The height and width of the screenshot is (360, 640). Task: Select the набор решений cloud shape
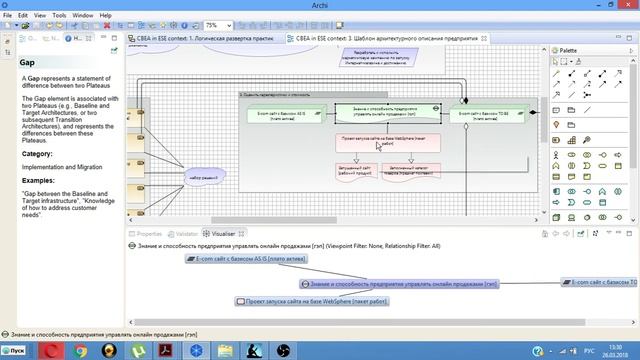(204, 178)
